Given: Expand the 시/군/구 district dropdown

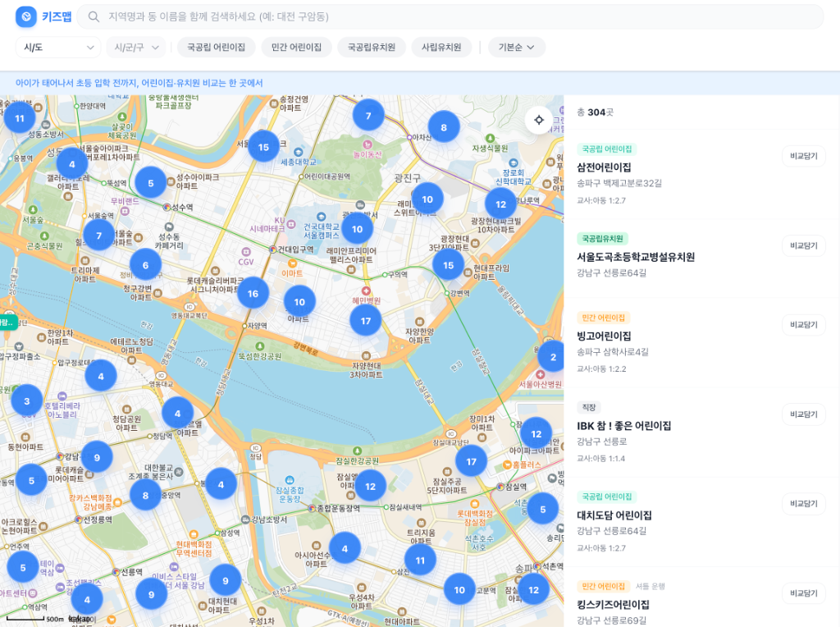Looking at the screenshot, I should 136,48.
